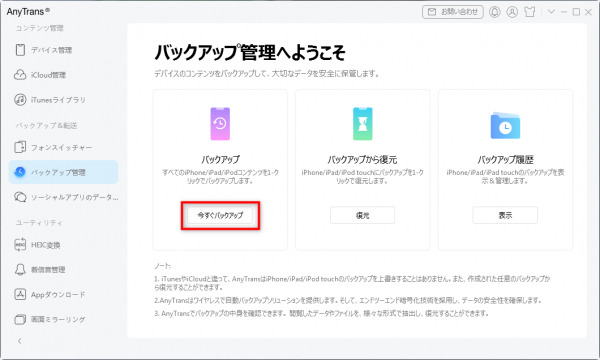
Task: Select バックアップ管理 sidebar tab
Action: (63, 172)
